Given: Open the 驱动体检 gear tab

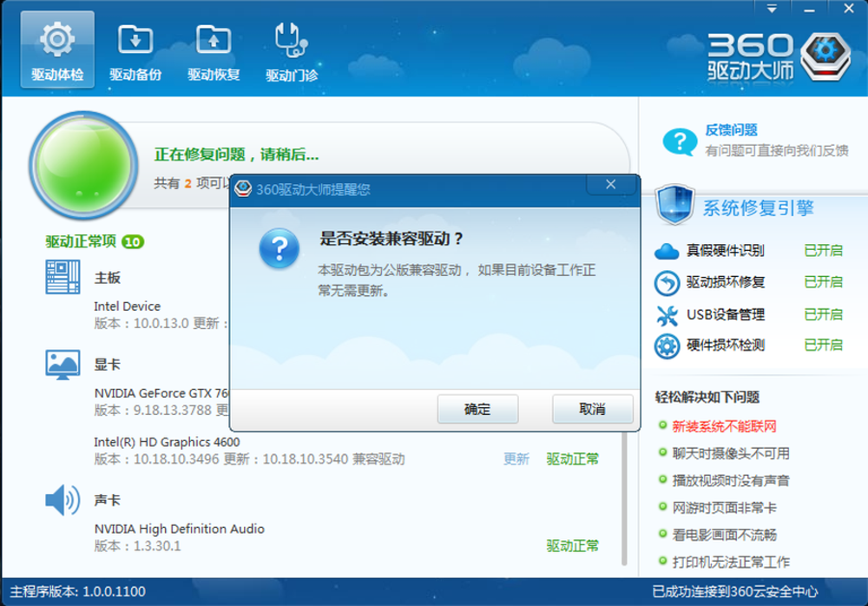Looking at the screenshot, I should point(57,49).
